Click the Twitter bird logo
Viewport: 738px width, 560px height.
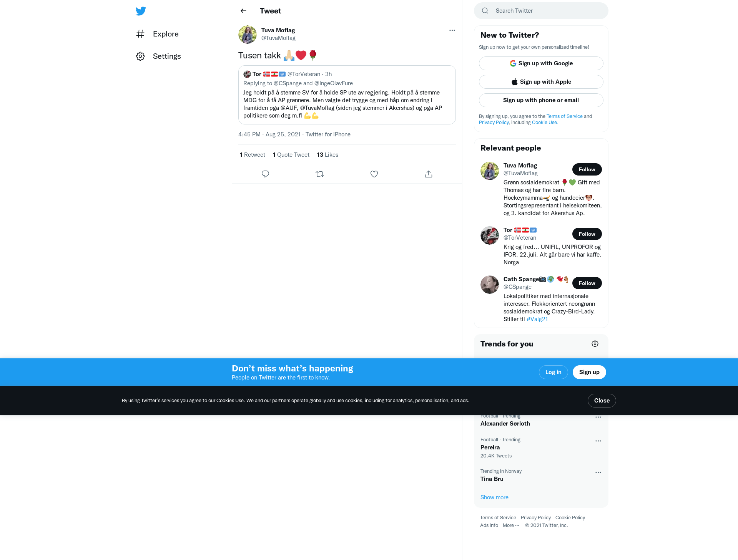click(x=141, y=11)
